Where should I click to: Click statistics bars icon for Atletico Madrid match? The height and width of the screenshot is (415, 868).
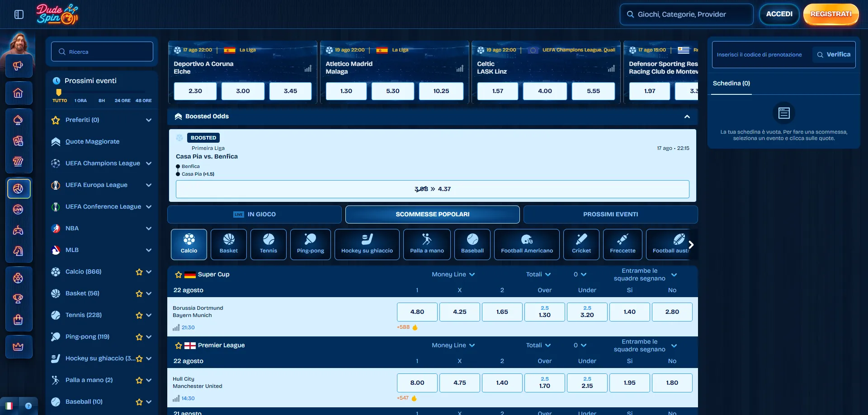tap(460, 69)
